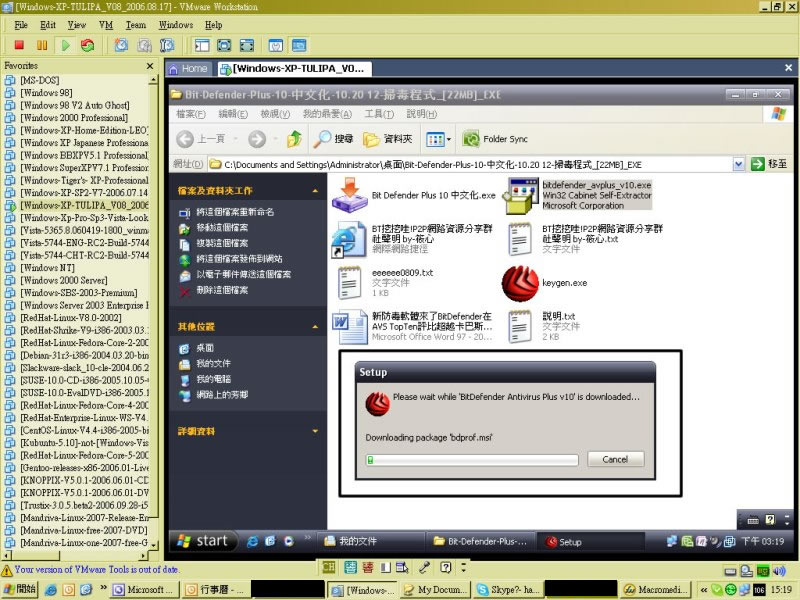Viewport: 800px width, 600px height.
Task: Click the 刪除這個檔案 task link
Action: click(222, 290)
